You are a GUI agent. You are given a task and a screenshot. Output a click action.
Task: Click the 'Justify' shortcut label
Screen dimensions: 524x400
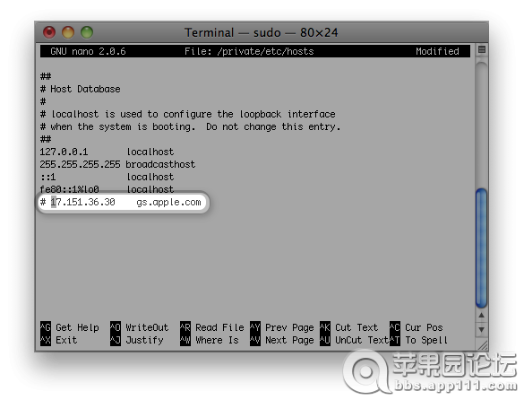[x=144, y=340]
